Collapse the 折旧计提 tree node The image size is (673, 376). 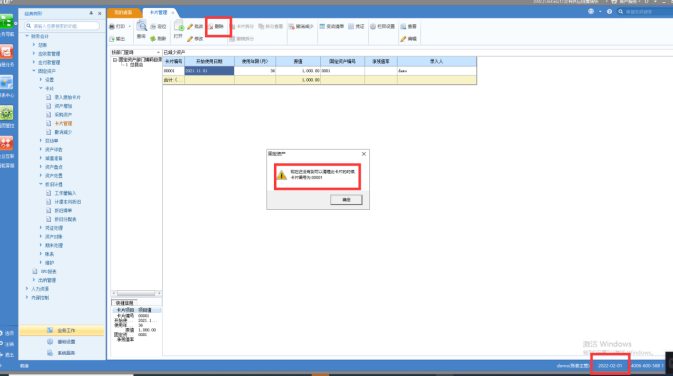41,184
